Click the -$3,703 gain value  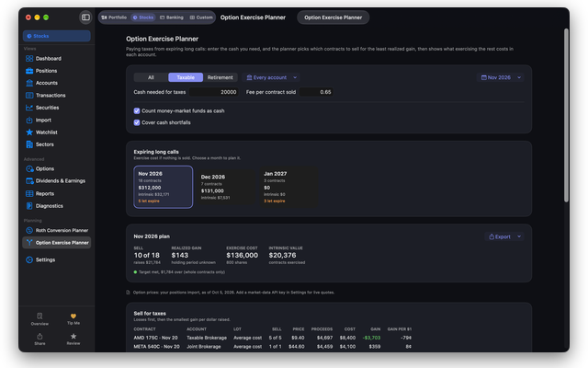click(371, 338)
